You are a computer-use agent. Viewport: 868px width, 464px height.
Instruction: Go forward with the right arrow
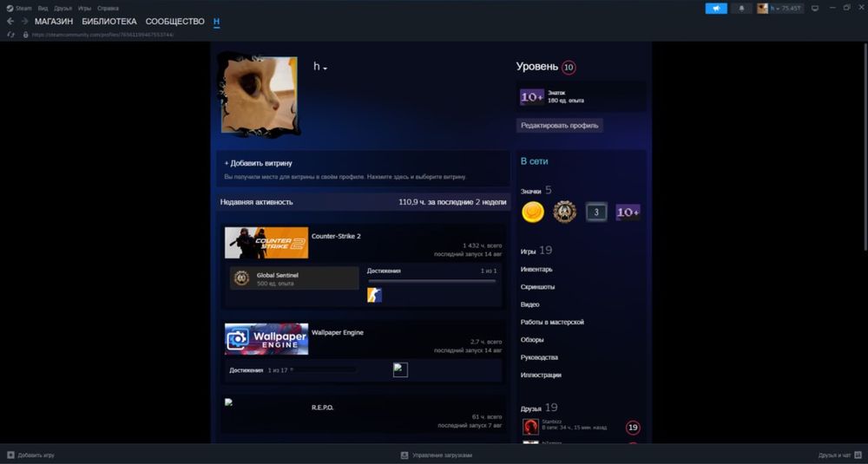24,21
